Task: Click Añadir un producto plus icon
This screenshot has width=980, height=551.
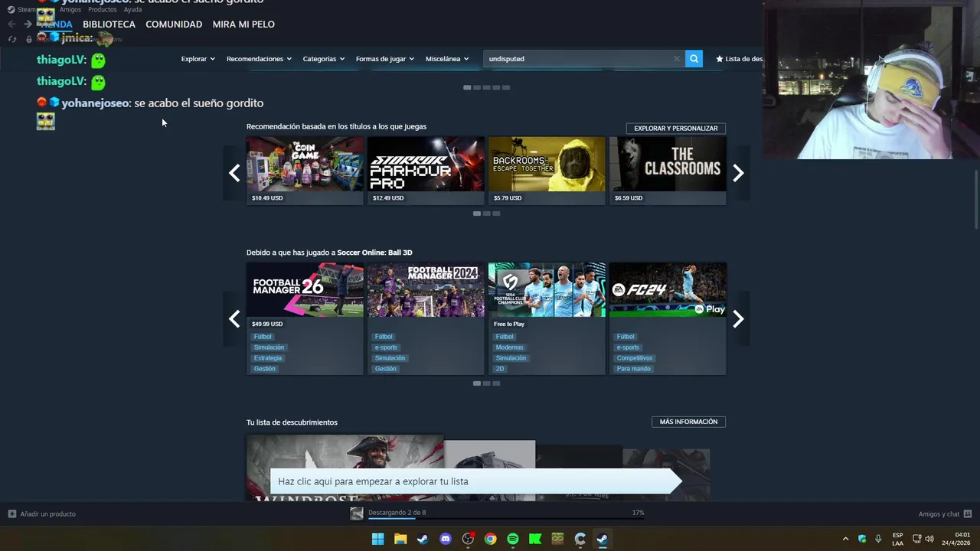Action: (x=11, y=514)
